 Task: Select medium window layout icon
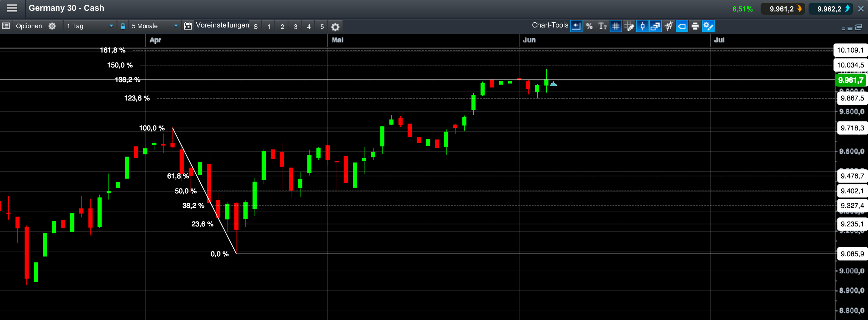coord(850,28)
